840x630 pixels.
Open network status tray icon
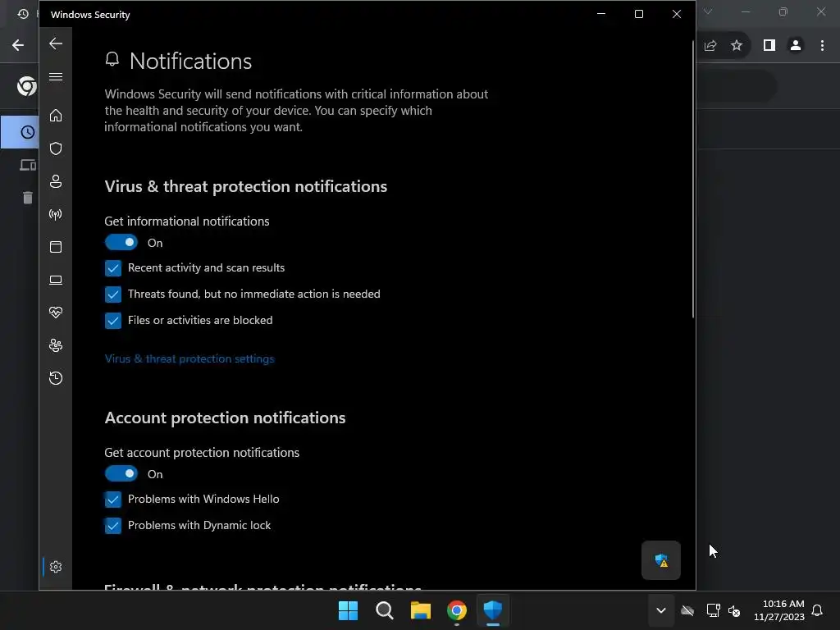point(713,610)
